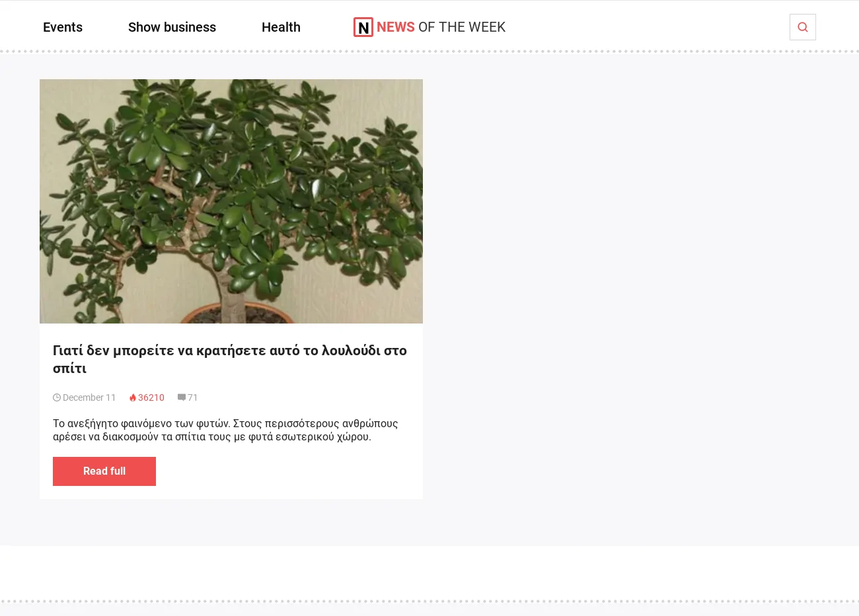Click the red NEWS word in the logo

(396, 27)
